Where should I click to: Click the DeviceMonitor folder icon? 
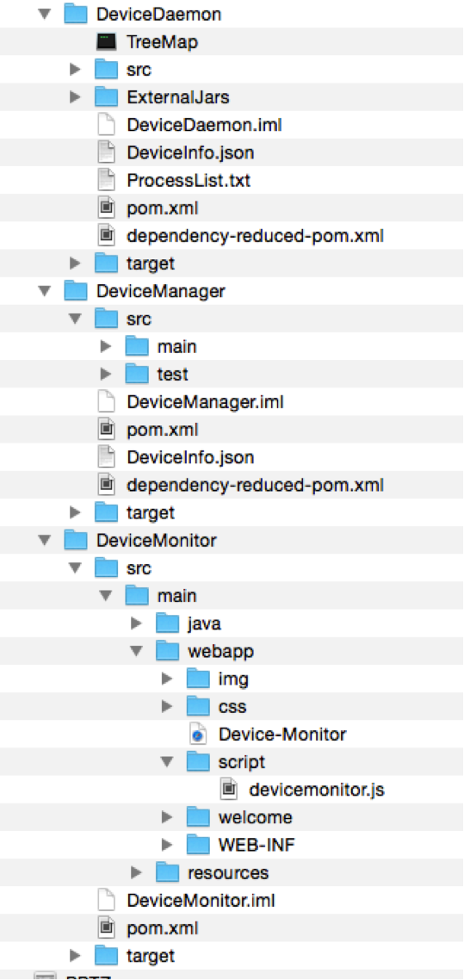coord(77,540)
